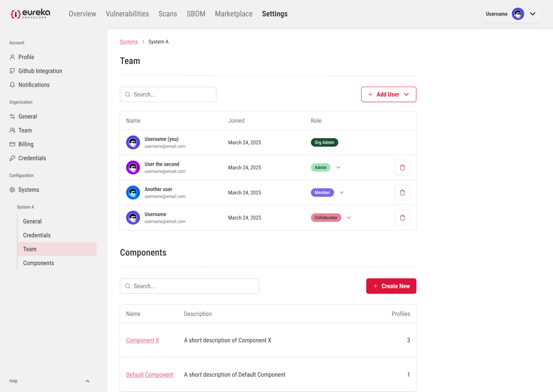This screenshot has height=392, width=553.
Task: Expand the Username account menu chevron
Action: [533, 14]
